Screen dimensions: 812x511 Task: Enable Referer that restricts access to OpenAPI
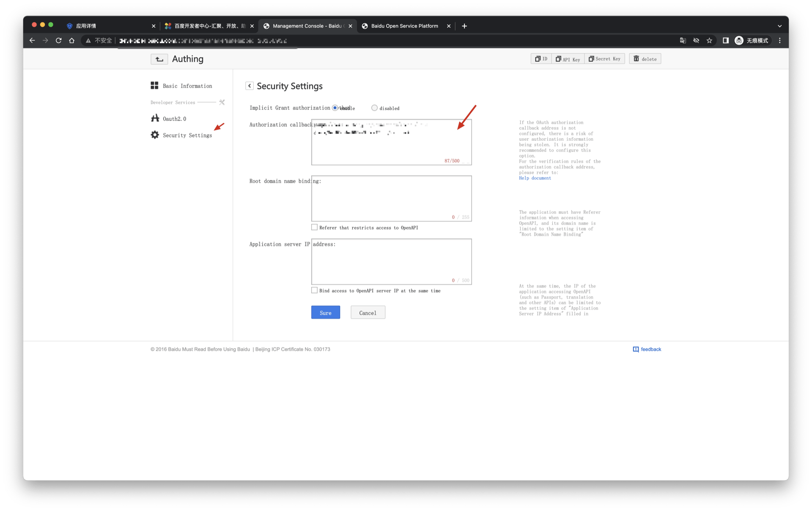[x=314, y=227]
